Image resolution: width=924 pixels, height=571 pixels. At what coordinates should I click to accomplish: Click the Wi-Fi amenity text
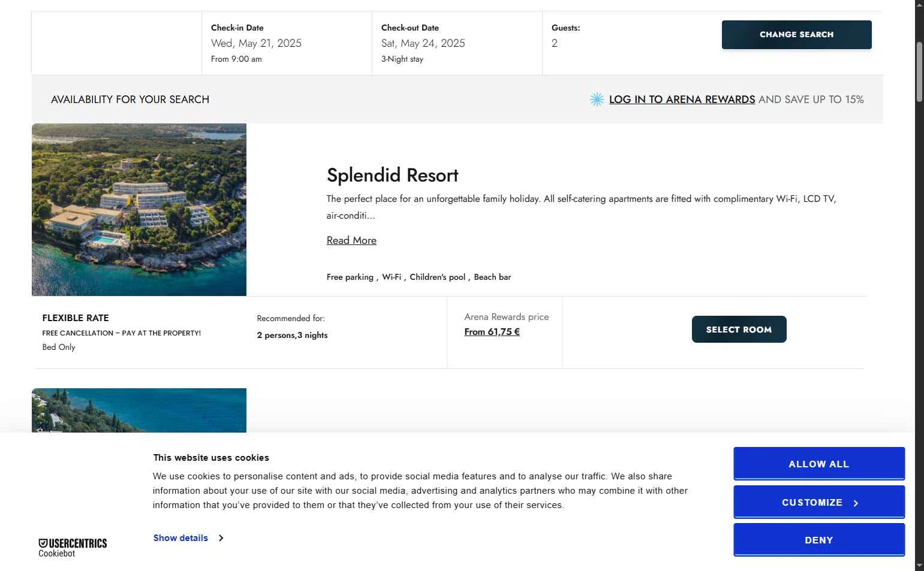tap(392, 277)
